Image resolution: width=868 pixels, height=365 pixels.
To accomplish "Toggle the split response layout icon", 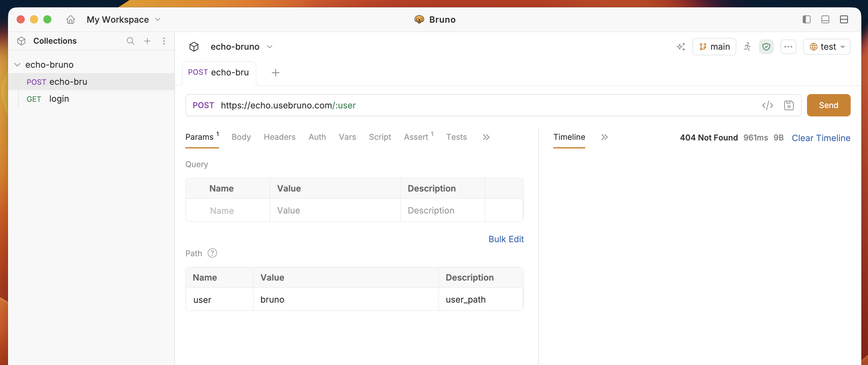I will coord(843,20).
